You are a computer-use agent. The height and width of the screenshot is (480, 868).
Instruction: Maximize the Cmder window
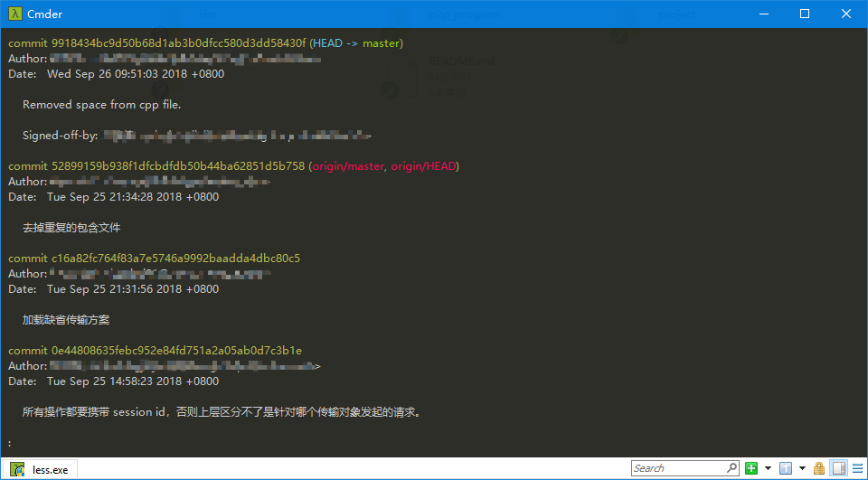(805, 14)
